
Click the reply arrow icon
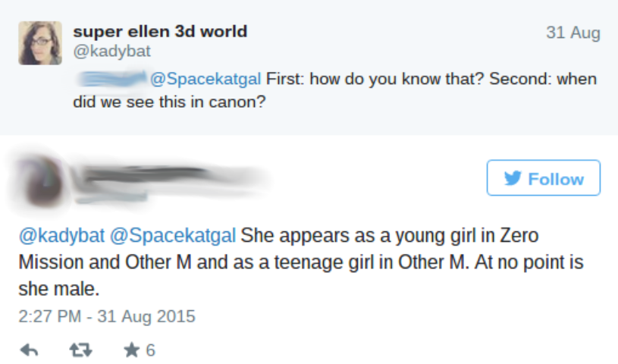pos(29,350)
